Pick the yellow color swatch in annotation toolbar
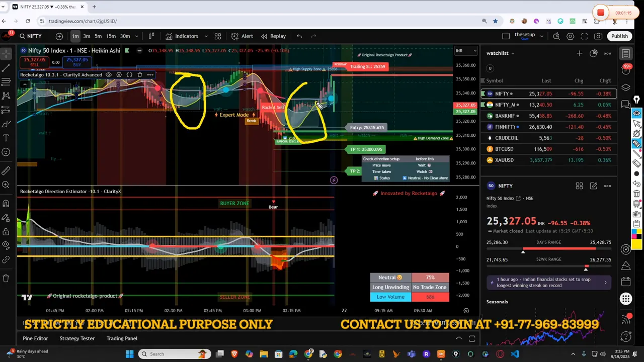The height and width of the screenshot is (362, 644). pyautogui.click(x=636, y=244)
